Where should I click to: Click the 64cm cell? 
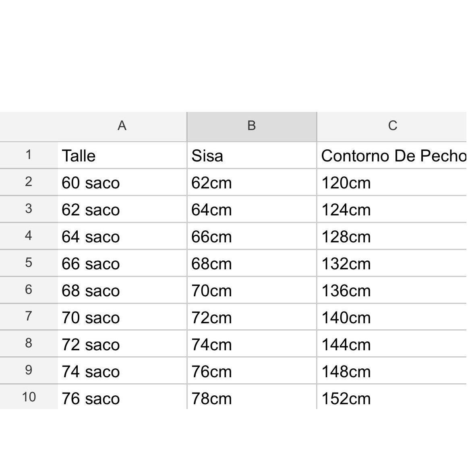(x=252, y=210)
